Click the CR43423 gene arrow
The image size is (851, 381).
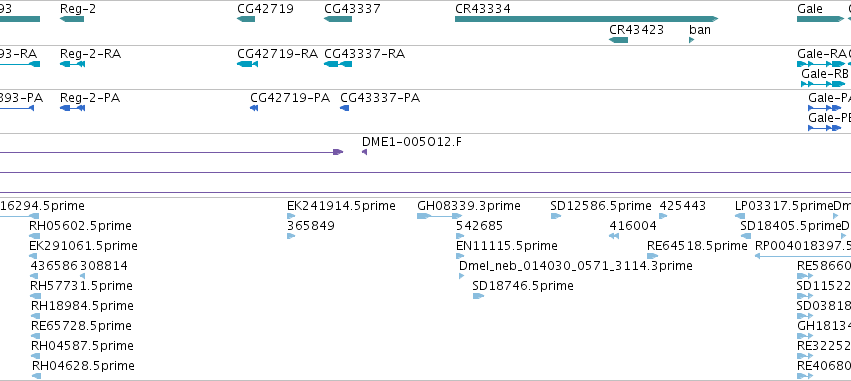(x=618, y=40)
